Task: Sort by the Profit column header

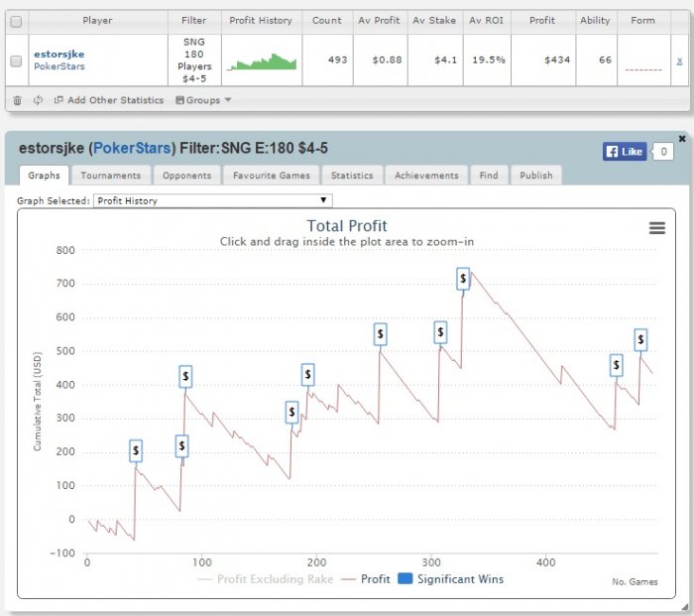Action: click(x=542, y=21)
